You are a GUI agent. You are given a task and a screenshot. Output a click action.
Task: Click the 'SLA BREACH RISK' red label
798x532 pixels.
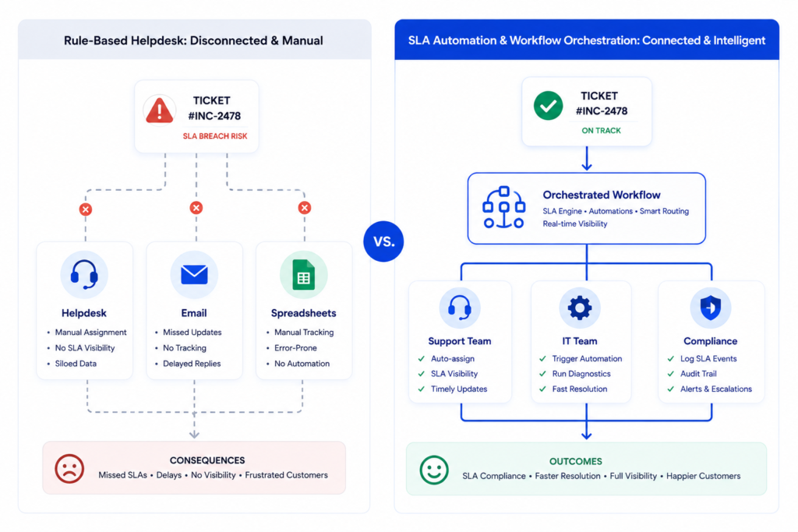(x=215, y=136)
